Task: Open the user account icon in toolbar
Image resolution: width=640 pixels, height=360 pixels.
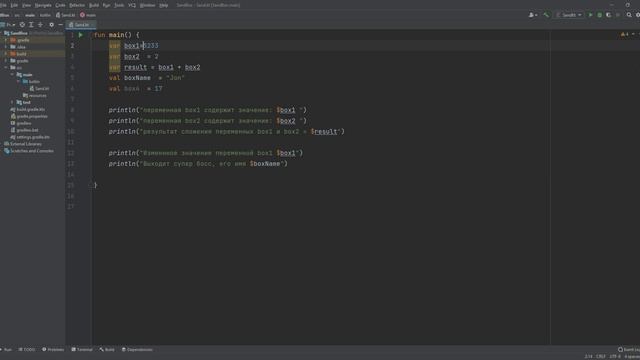Action: [x=532, y=15]
